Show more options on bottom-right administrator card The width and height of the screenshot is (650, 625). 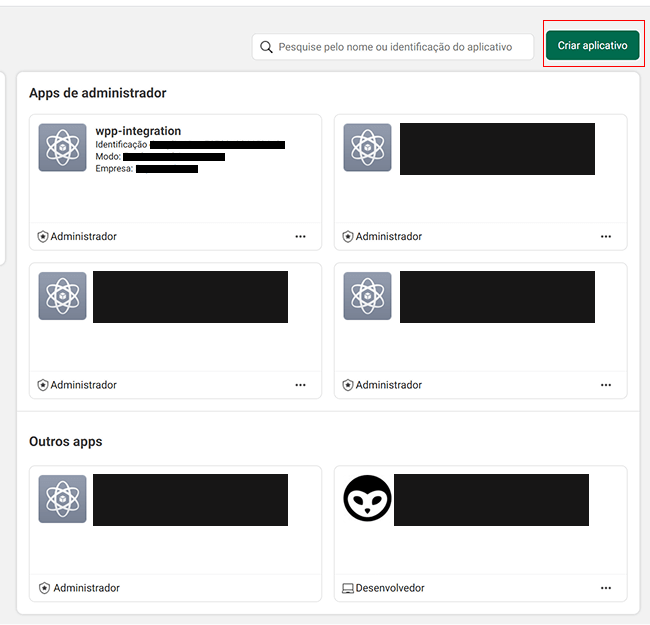605,385
